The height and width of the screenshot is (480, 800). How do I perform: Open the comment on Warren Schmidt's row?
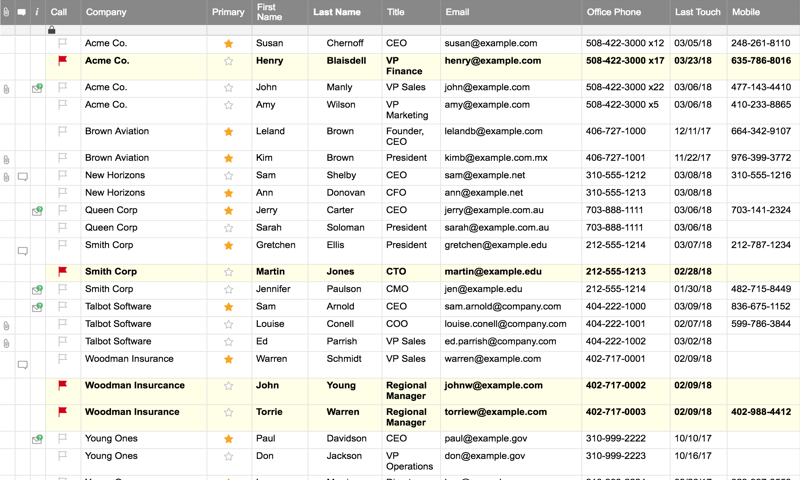(x=22, y=366)
